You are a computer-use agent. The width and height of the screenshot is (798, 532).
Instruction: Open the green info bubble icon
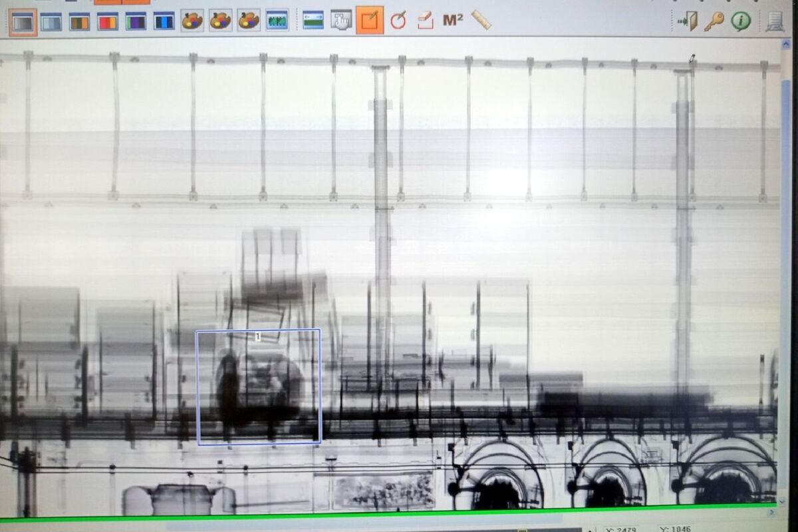[x=741, y=21]
